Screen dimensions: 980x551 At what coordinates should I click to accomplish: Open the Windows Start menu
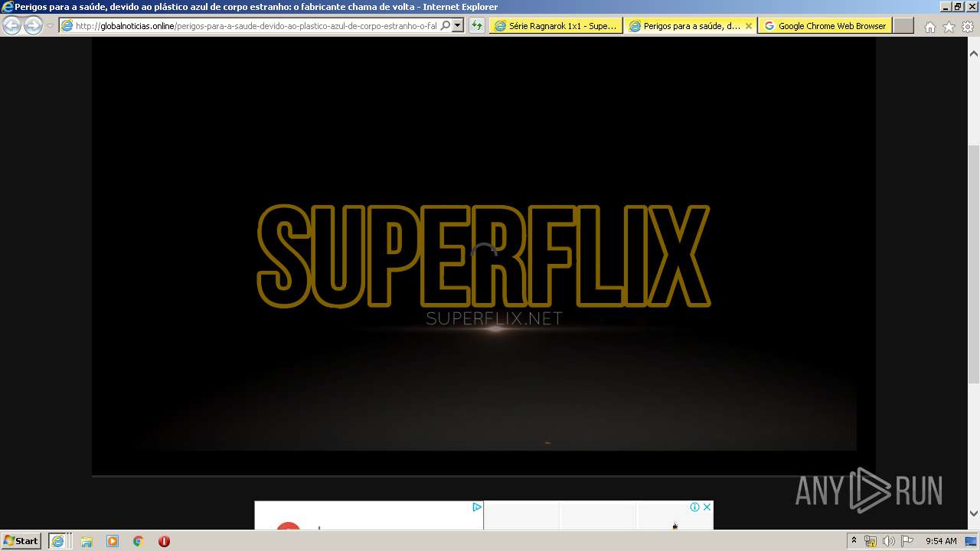click(x=21, y=540)
